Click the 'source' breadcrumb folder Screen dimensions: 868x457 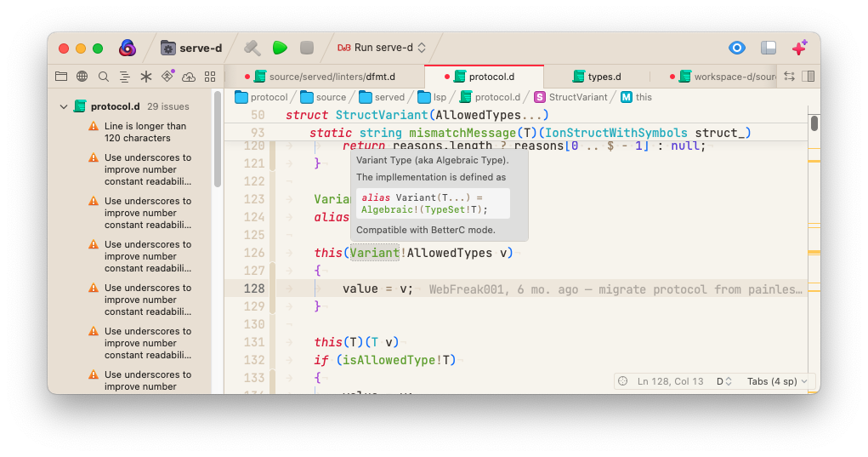(x=323, y=98)
